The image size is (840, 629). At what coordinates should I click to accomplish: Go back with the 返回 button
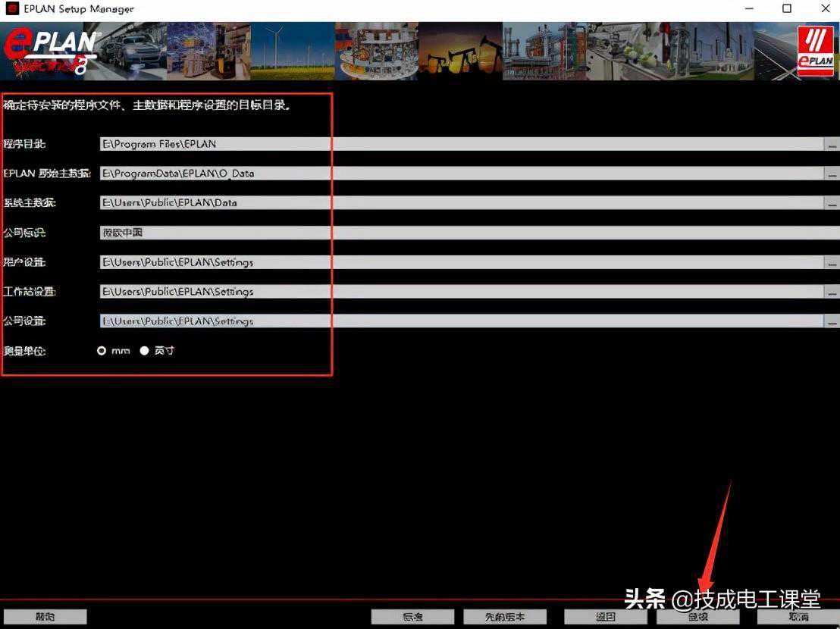tap(606, 617)
